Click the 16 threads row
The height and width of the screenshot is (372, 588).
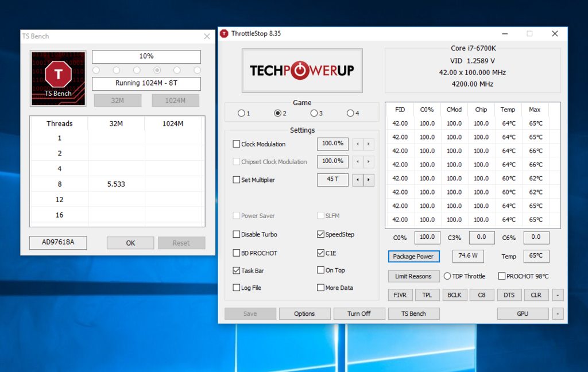point(117,215)
